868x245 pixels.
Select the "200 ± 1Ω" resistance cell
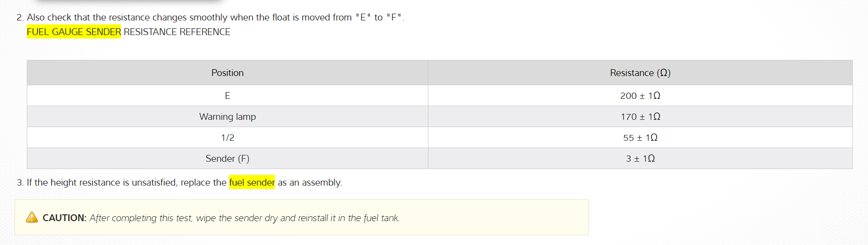(x=640, y=96)
